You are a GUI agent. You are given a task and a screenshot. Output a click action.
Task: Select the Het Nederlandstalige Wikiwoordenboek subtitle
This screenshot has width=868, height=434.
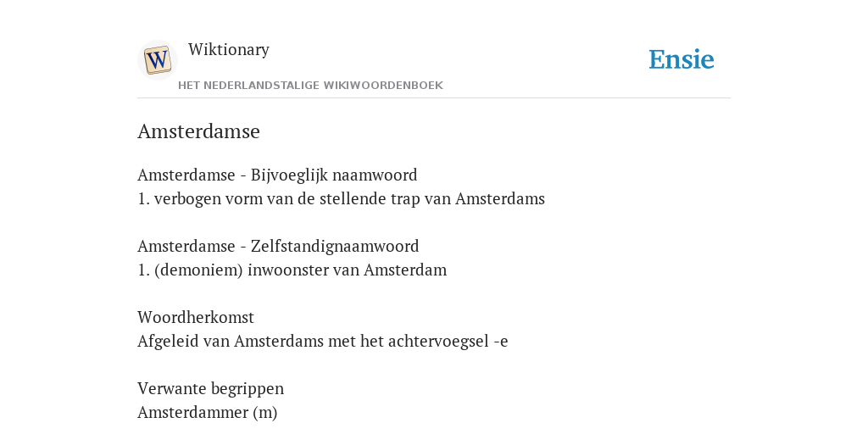(x=310, y=86)
